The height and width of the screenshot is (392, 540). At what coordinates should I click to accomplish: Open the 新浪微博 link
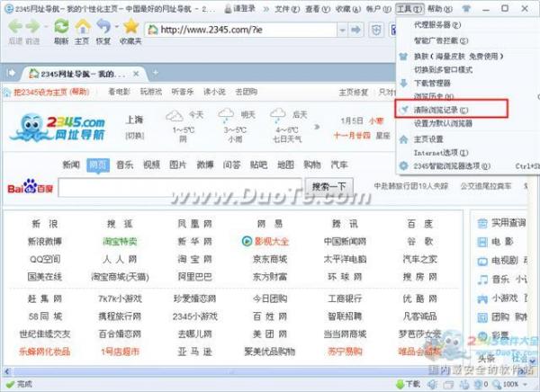(45, 241)
